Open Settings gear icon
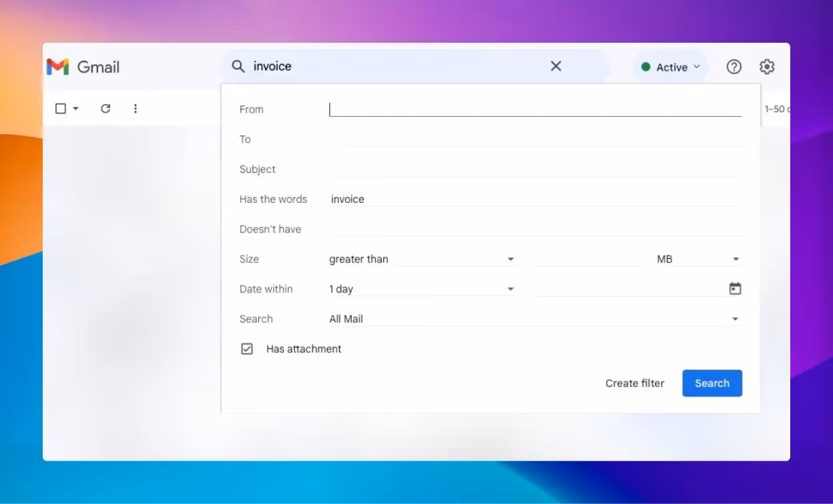This screenshot has width=833, height=504. [x=767, y=67]
